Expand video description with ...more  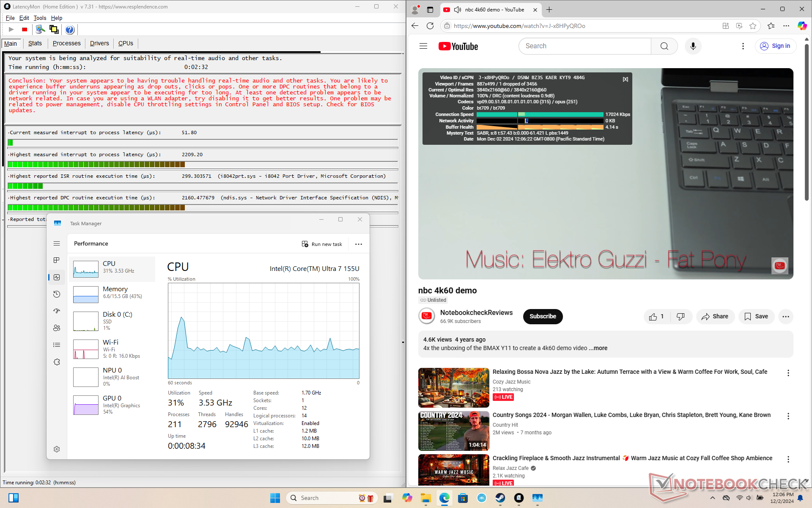pos(598,348)
